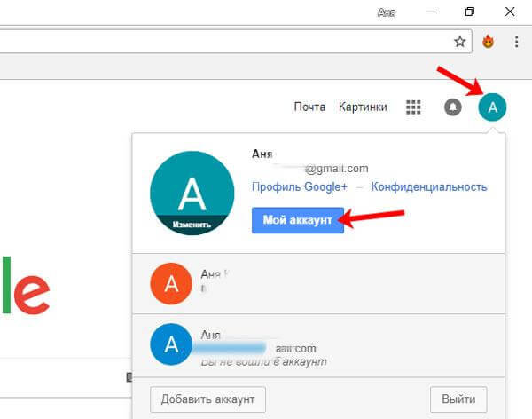The height and width of the screenshot is (419, 532).
Task: Open the Картинки link
Action: tap(363, 107)
